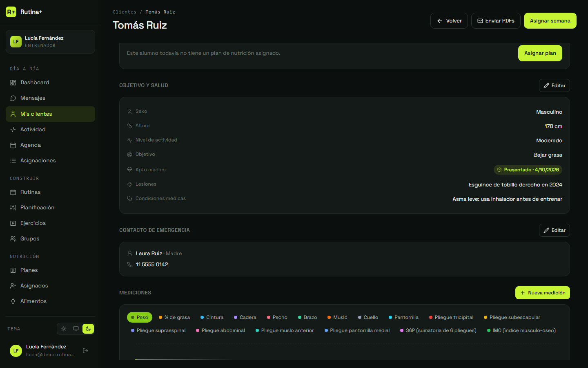
Task: Click the Asignaciones list icon
Action: click(13, 161)
